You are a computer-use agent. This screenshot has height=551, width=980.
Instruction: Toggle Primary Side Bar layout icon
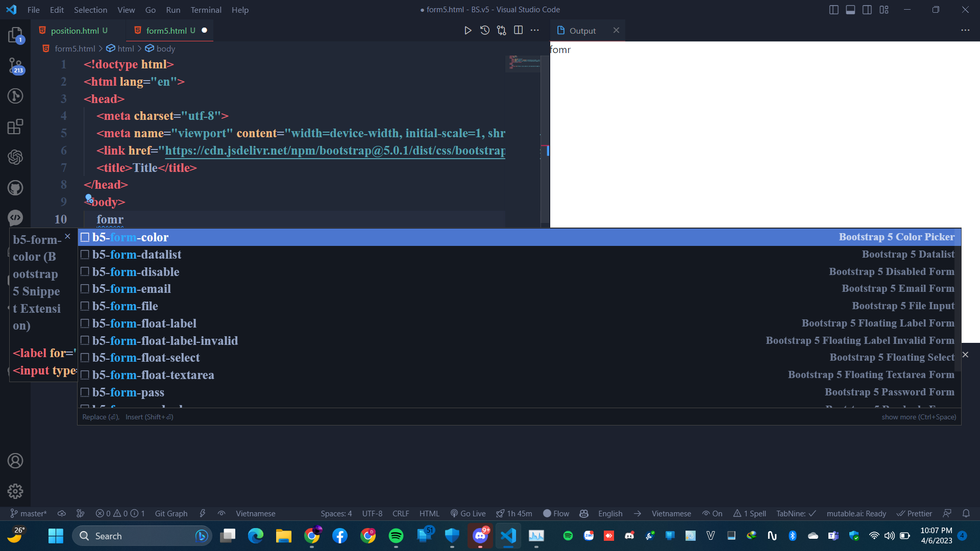(834, 10)
